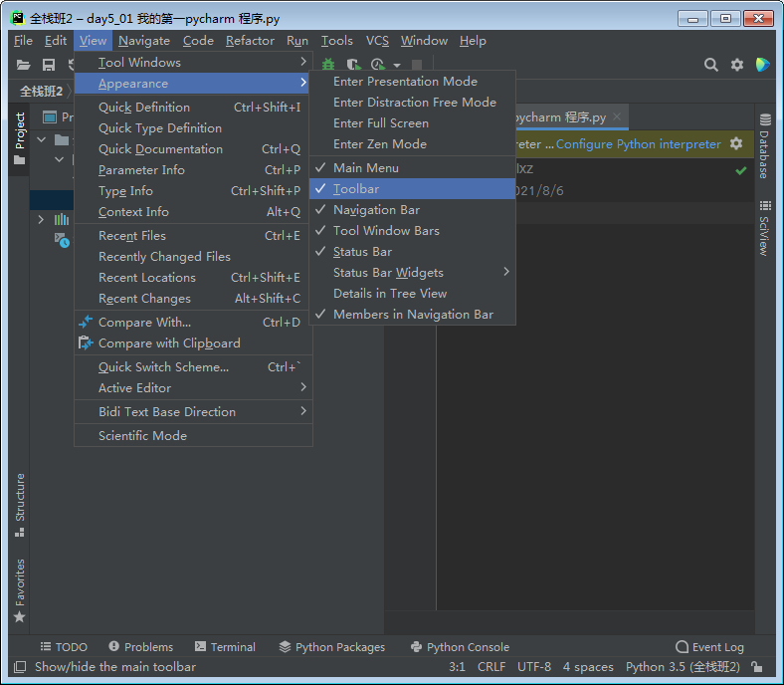Open the Event Log
The height and width of the screenshot is (685, 784).
pos(710,647)
